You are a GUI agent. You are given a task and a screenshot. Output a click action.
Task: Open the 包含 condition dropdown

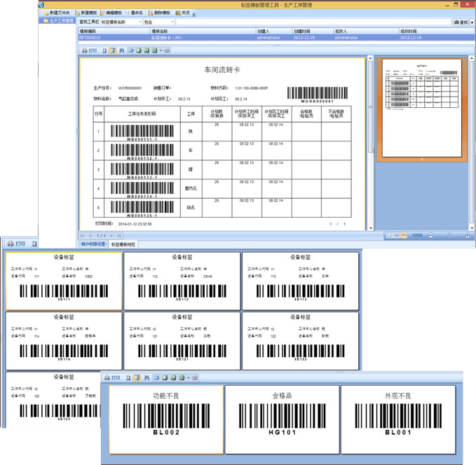pos(172,22)
